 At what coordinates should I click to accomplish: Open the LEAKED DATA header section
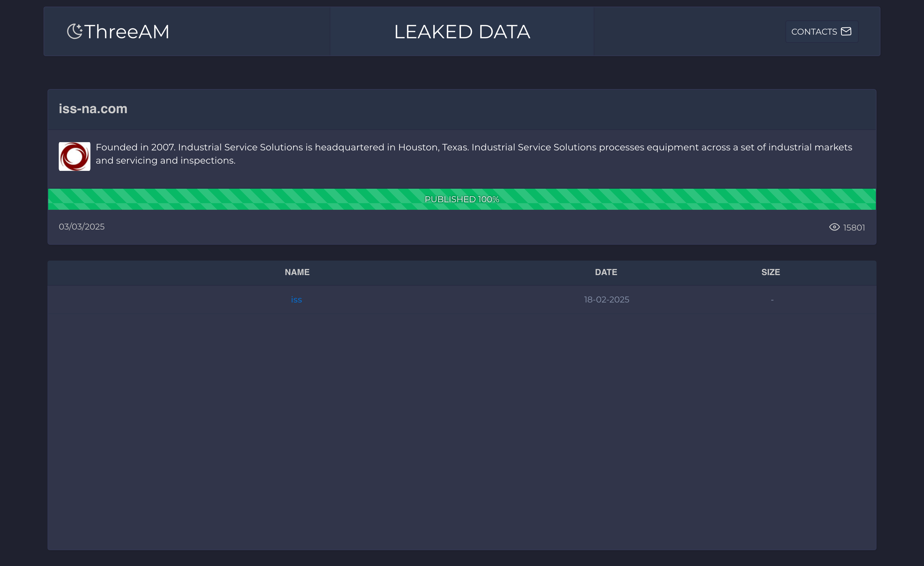click(x=462, y=31)
